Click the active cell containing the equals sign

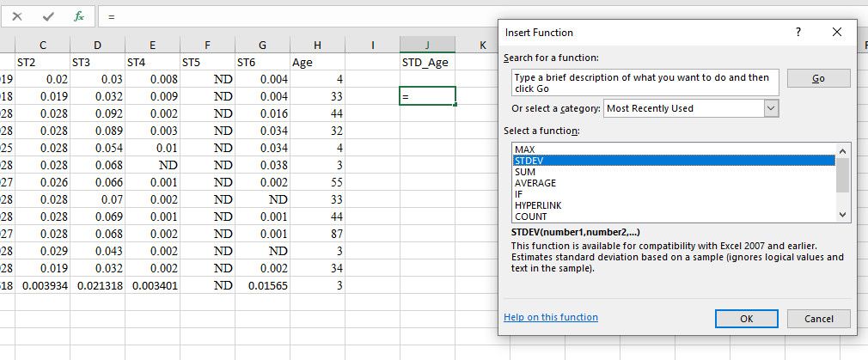tap(427, 96)
